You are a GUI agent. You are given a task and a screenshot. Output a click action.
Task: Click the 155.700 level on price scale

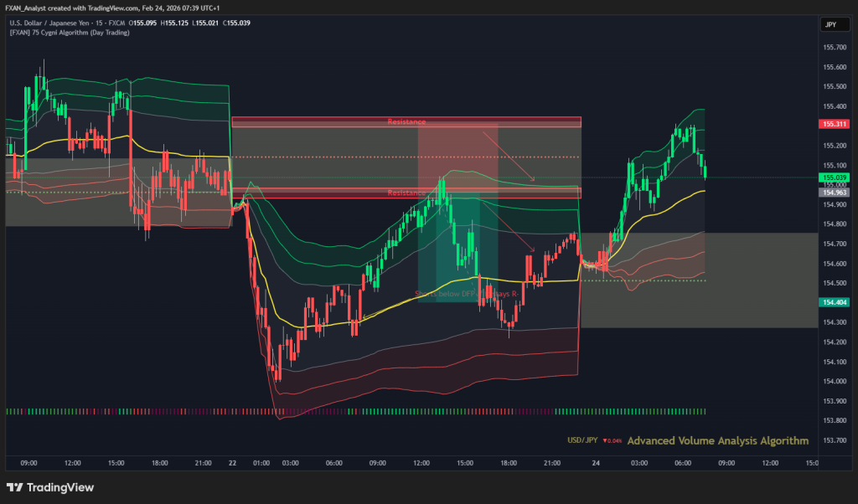[834, 46]
